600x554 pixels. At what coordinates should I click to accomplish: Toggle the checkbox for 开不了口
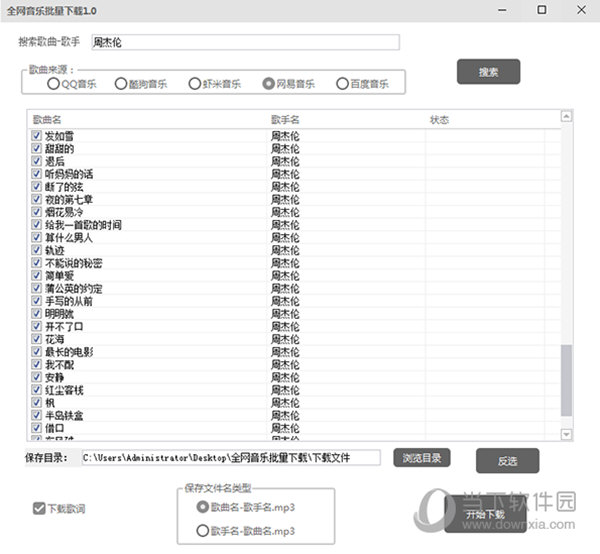coord(36,326)
